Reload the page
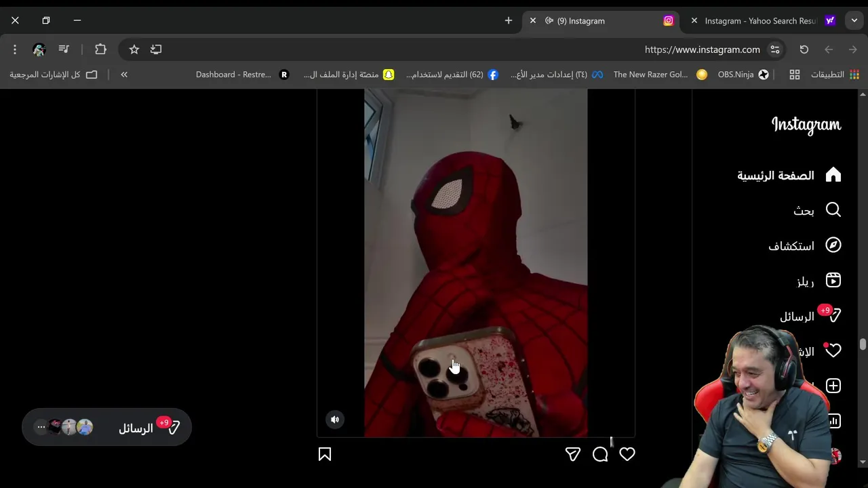The image size is (868, 488). pos(804,49)
